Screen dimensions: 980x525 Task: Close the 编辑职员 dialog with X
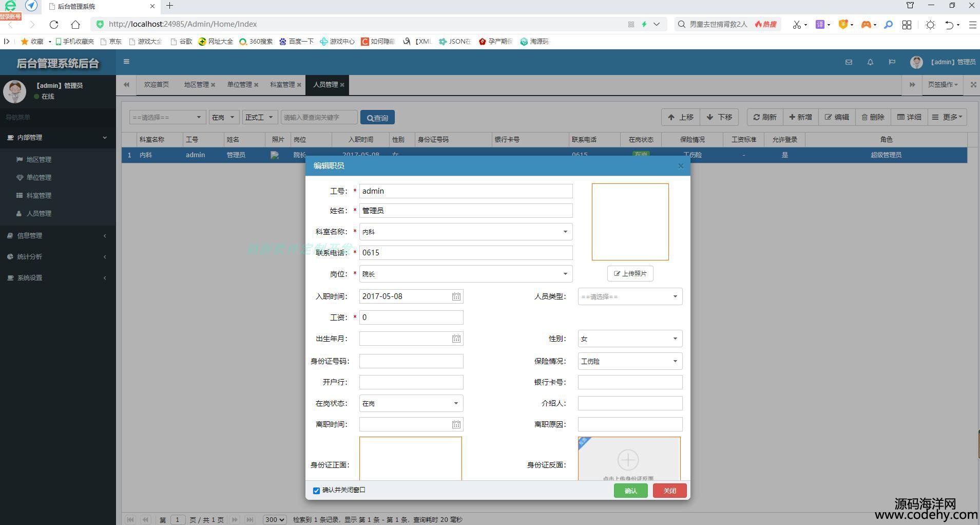click(681, 166)
